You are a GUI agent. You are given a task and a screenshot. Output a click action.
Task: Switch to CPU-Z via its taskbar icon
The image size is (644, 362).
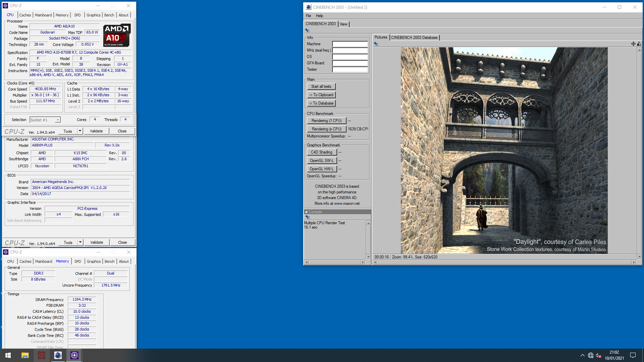point(74,355)
